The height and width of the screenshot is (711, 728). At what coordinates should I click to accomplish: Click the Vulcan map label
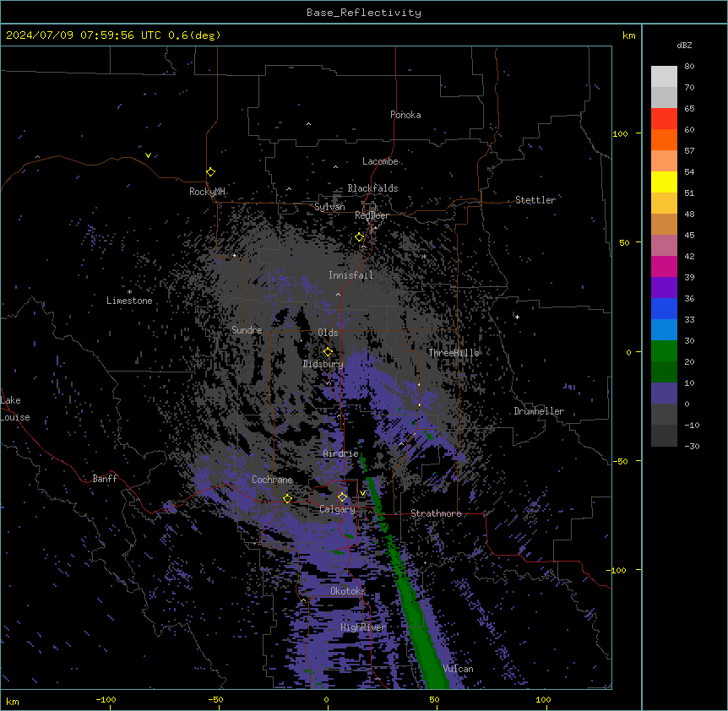(458, 669)
